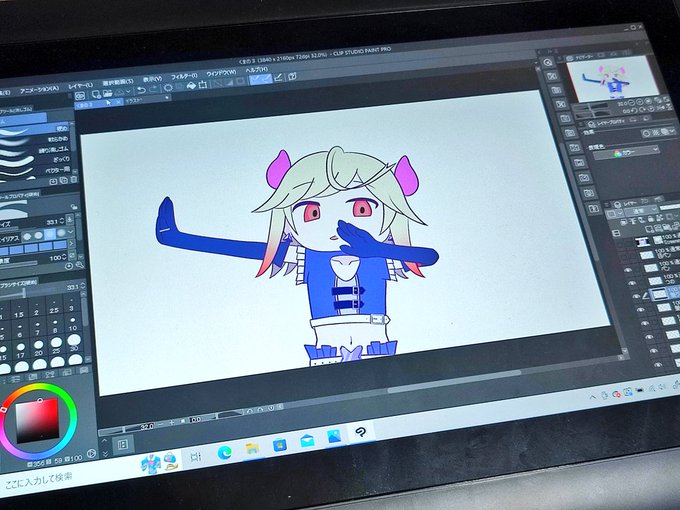Viewport: 680px width, 510px height.
Task: Click the second docked palette icon in right dock
Action: coord(552,76)
